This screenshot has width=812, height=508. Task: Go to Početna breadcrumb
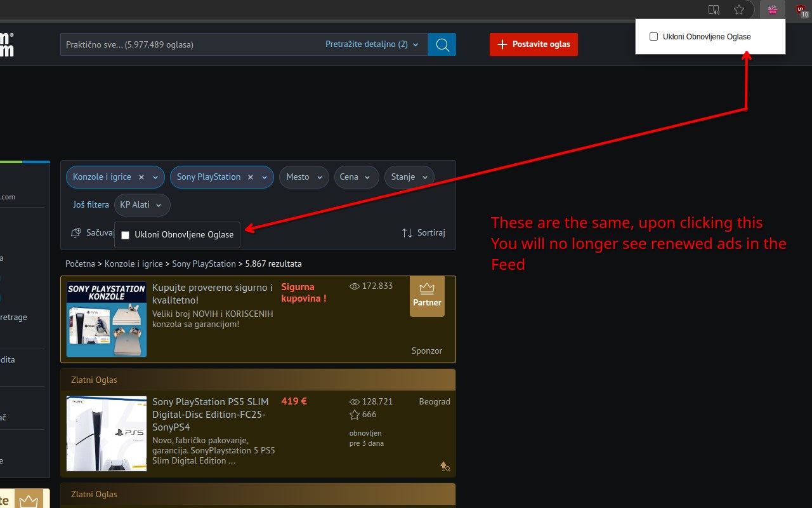[80, 264]
